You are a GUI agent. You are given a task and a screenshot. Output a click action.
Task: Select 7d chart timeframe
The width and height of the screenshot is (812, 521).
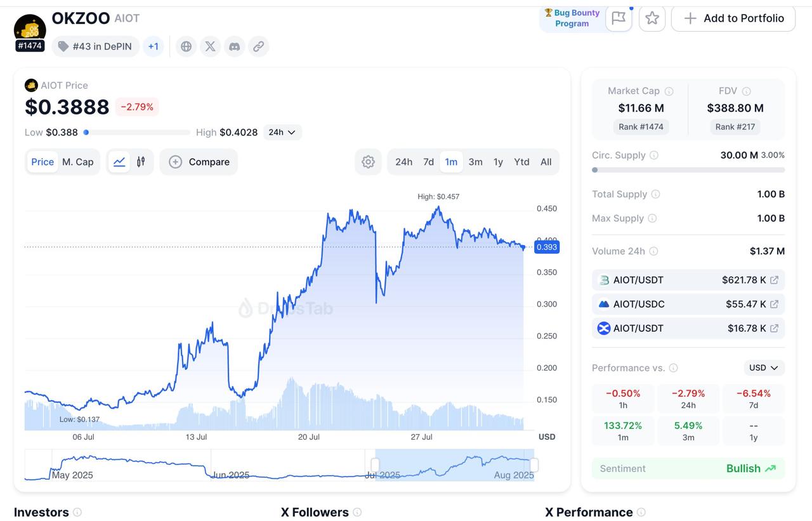[429, 162]
